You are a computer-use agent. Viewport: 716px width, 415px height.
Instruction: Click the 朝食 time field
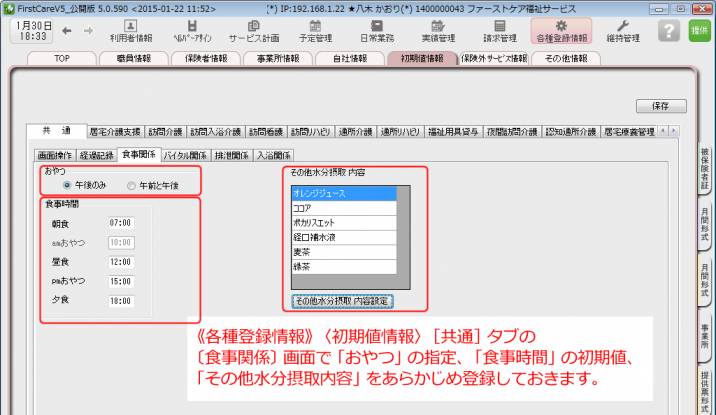(x=120, y=223)
